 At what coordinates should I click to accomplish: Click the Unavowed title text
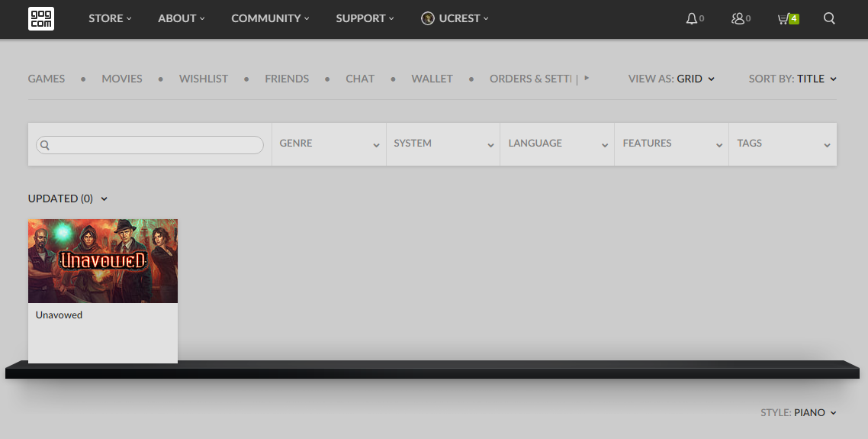coord(59,315)
